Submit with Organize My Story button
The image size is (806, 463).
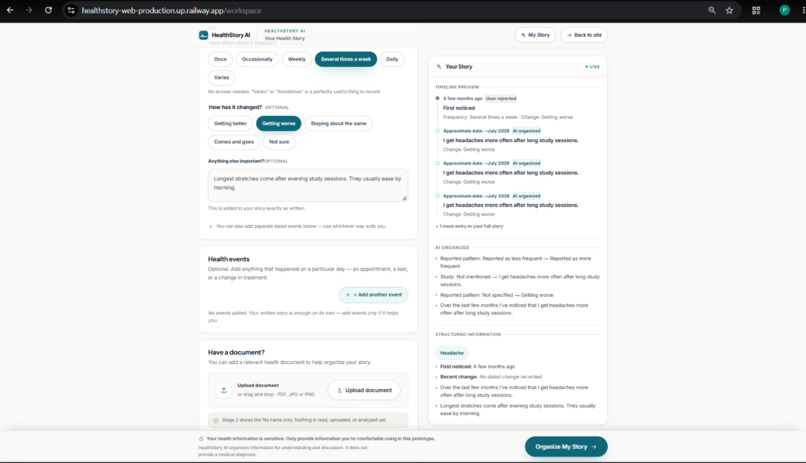click(566, 447)
